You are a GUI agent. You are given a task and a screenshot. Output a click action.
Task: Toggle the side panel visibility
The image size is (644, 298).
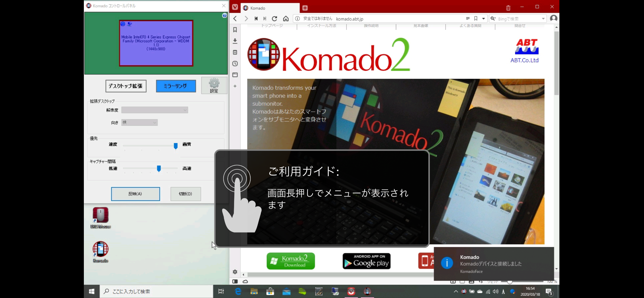235,281
